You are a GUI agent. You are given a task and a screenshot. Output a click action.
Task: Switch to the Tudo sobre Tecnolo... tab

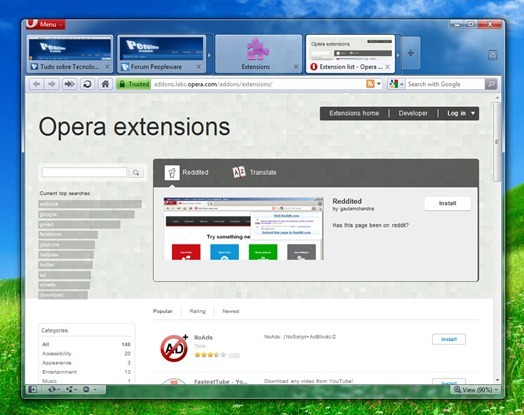[70, 54]
